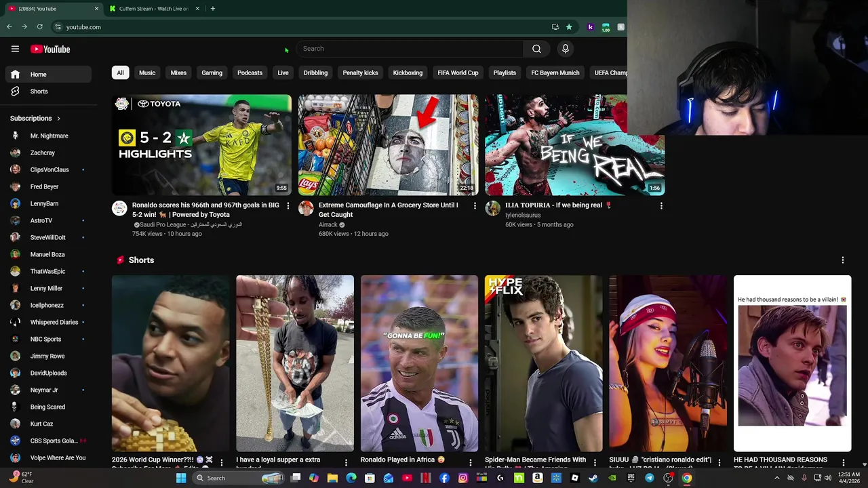
Task: Open the purple K browser extension
Action: pos(591,27)
